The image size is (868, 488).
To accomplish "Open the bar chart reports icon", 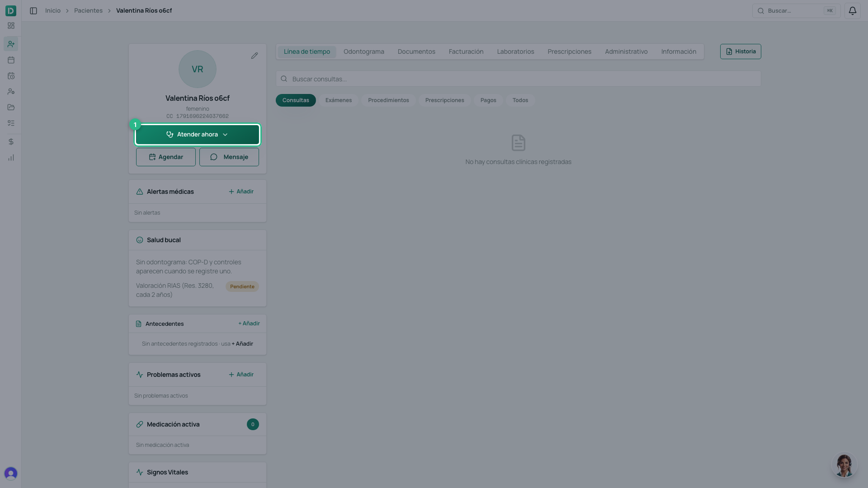I will (x=11, y=158).
